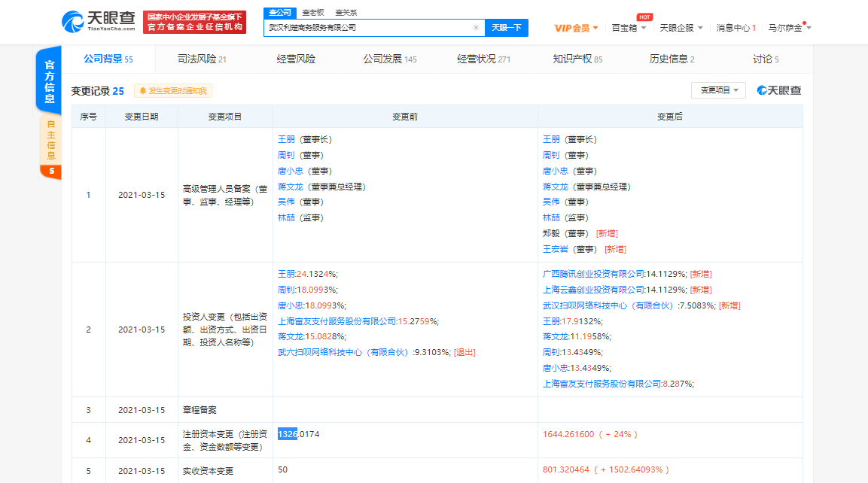Expand the 天眼企服 menu

click(x=681, y=28)
